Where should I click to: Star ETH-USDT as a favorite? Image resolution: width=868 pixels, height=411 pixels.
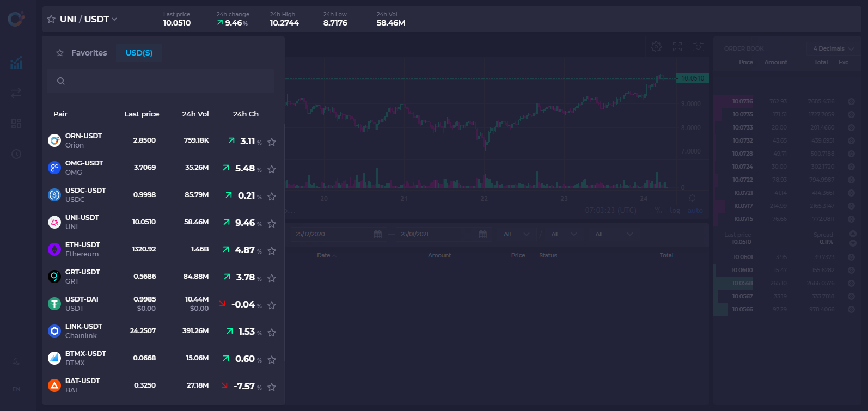click(272, 251)
